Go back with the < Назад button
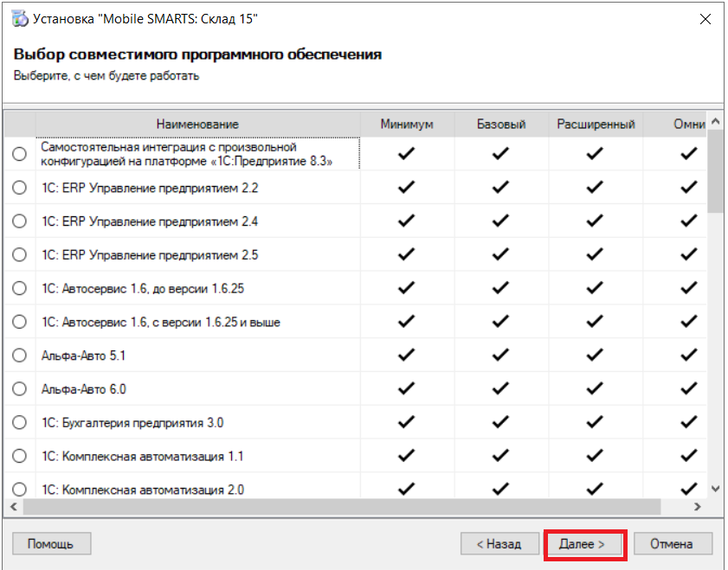Viewport: 728px width, 570px height. [499, 543]
